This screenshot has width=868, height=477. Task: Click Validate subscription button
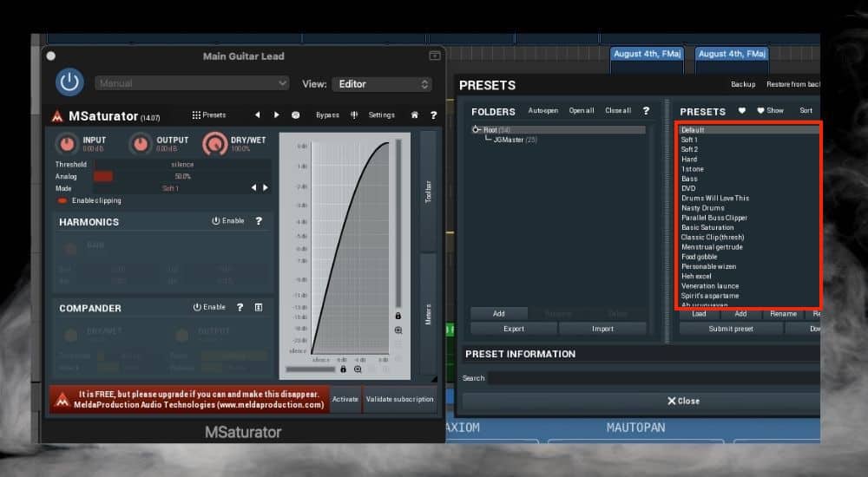point(399,399)
